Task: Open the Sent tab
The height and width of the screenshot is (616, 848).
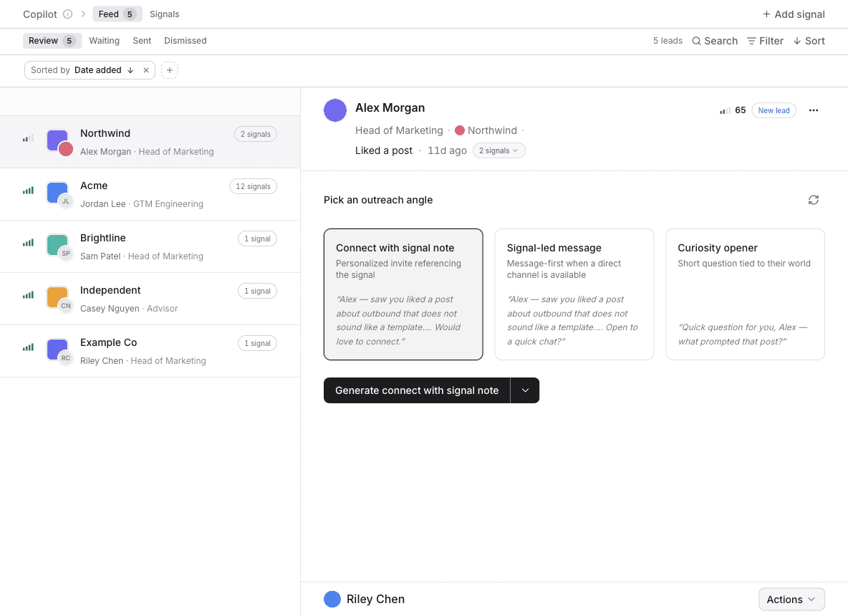Action: pos(143,41)
